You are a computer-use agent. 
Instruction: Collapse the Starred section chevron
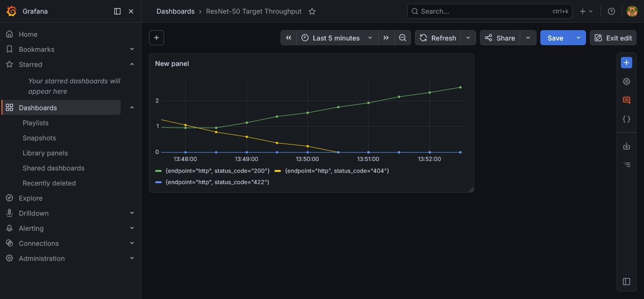point(132,65)
